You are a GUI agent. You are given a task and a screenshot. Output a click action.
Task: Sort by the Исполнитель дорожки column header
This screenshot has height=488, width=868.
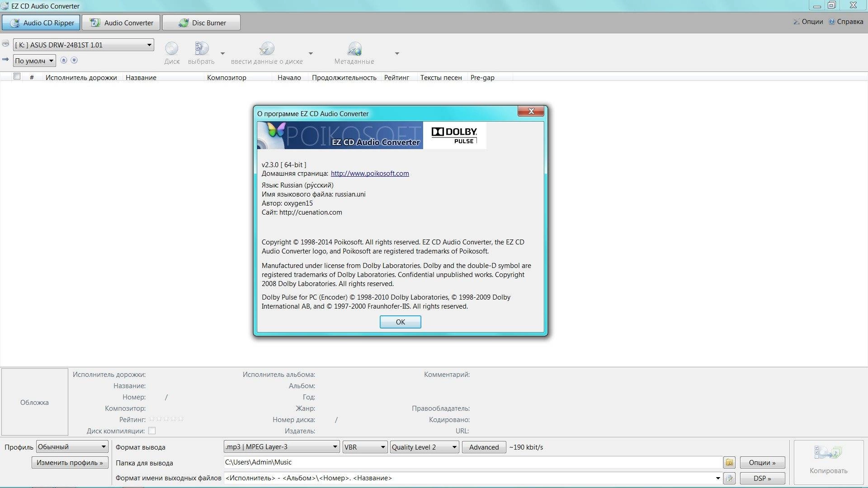click(81, 77)
